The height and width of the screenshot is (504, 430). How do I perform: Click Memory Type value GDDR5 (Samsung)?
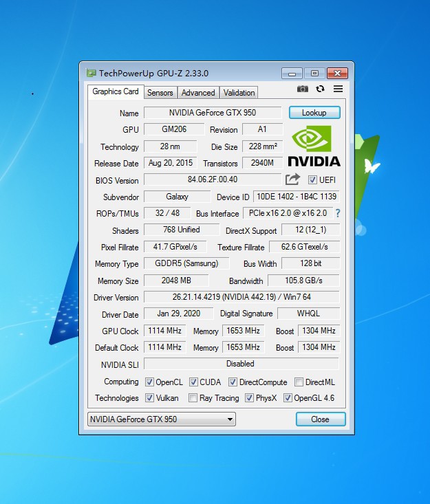[186, 263]
